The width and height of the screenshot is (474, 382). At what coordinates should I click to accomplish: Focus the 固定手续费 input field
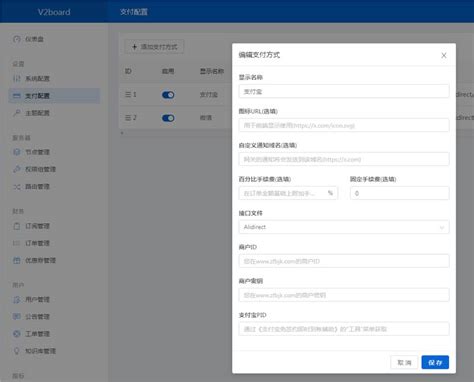(399, 193)
